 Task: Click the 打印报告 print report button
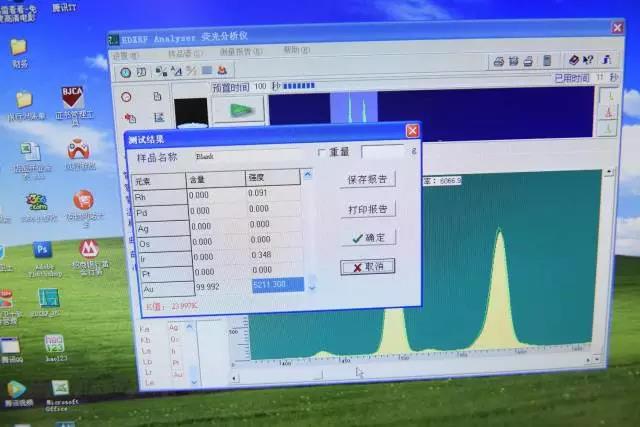point(367,209)
